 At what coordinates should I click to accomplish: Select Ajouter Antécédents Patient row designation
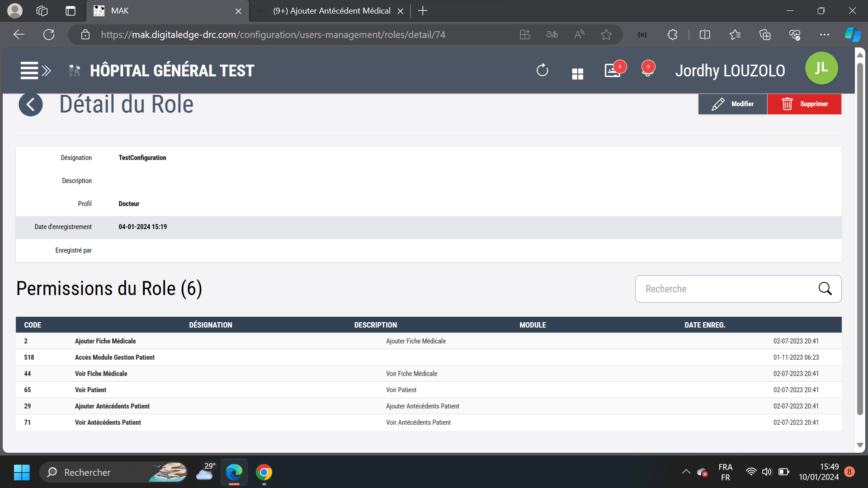[x=112, y=406]
